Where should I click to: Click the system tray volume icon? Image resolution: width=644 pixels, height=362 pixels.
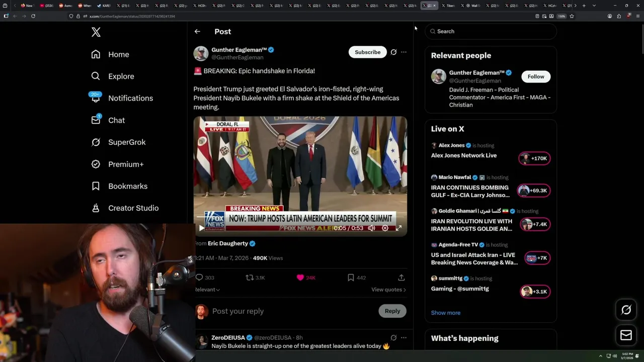tap(614, 356)
